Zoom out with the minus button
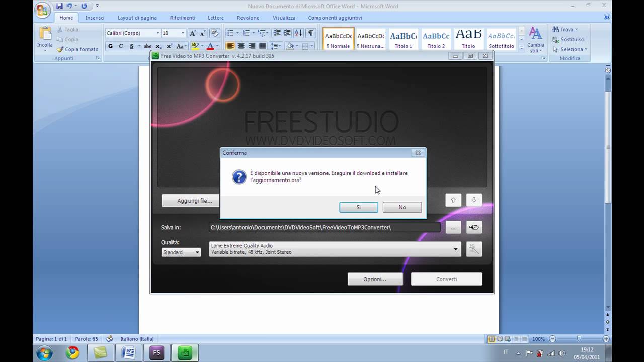This screenshot has width=644, height=362. tap(552, 339)
